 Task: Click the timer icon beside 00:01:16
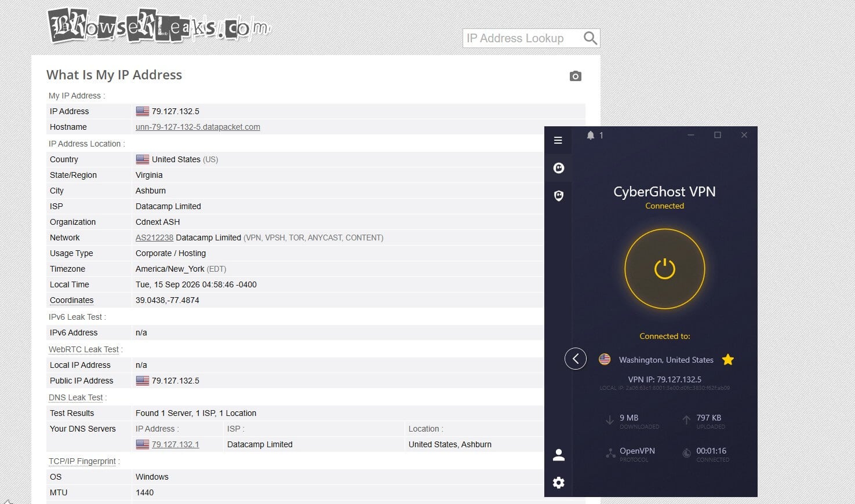coord(686,453)
